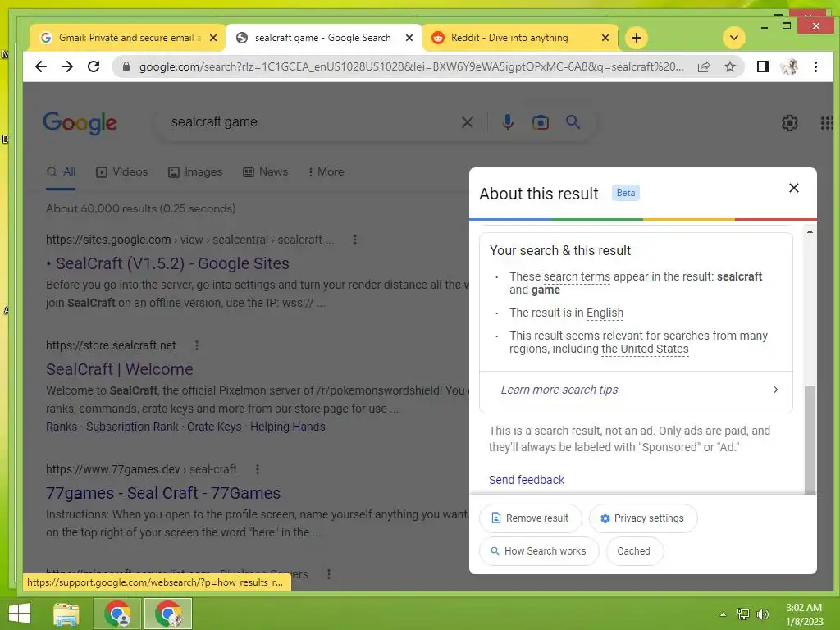This screenshot has width=840, height=630.
Task: Open the tab search dropdown arrow
Action: tap(734, 38)
